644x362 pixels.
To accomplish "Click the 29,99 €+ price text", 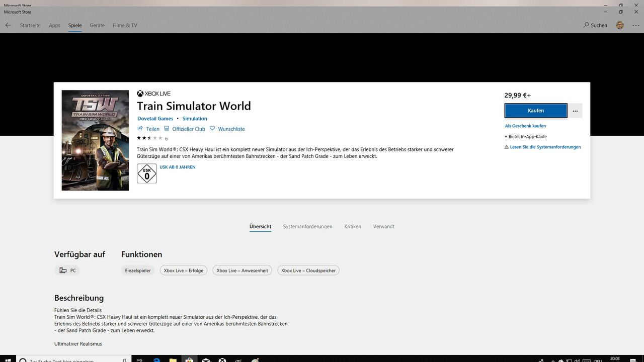I will click(518, 95).
